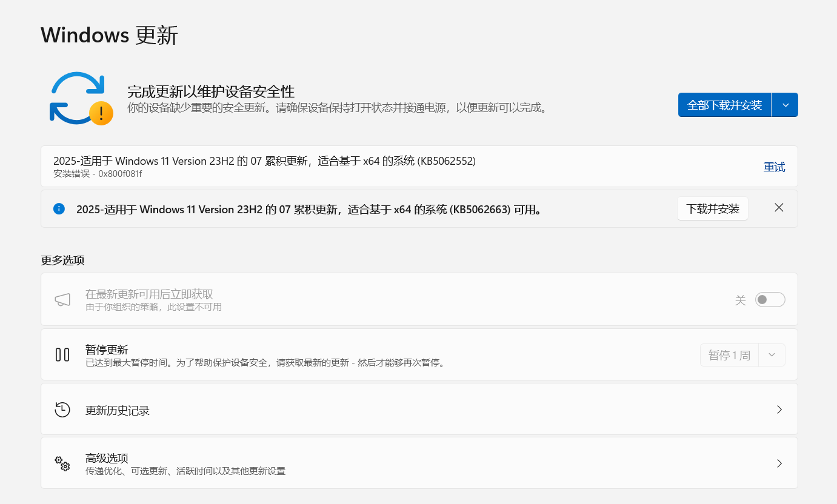The width and height of the screenshot is (837, 504).
Task: Click the Windows 更新 page title
Action: pyautogui.click(x=110, y=35)
